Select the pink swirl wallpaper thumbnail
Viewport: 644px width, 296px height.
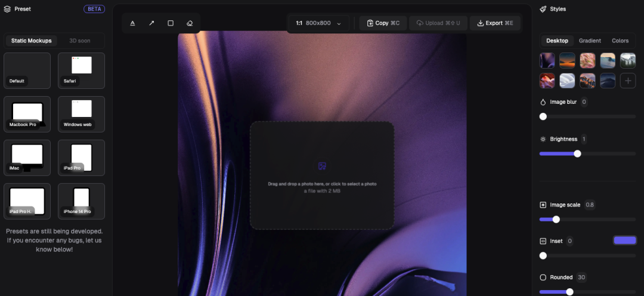click(x=587, y=60)
